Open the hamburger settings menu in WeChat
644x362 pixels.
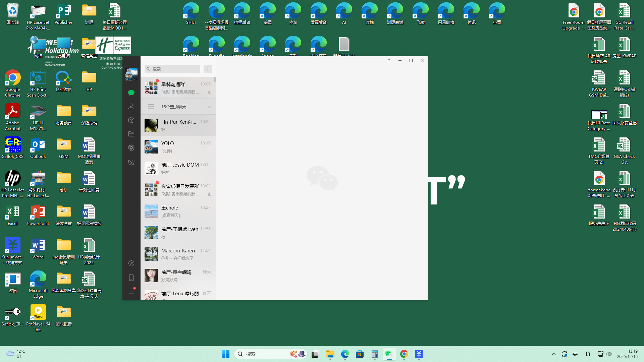coord(131,291)
